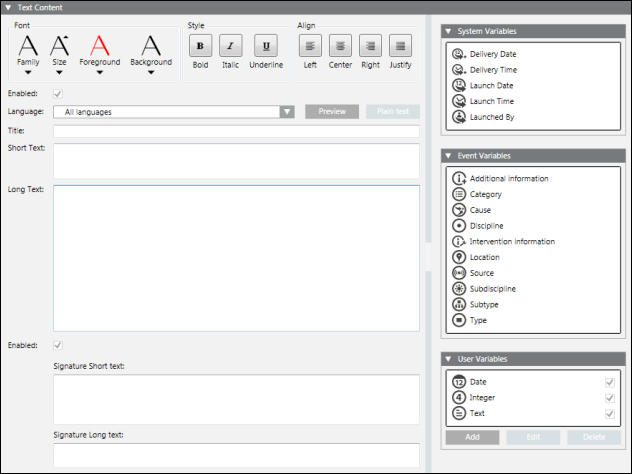
Task: Align text to the left
Action: 310,45
